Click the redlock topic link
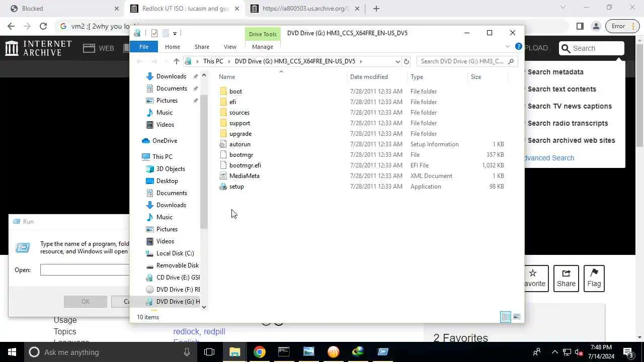The height and width of the screenshot is (362, 644). pyautogui.click(x=186, y=331)
